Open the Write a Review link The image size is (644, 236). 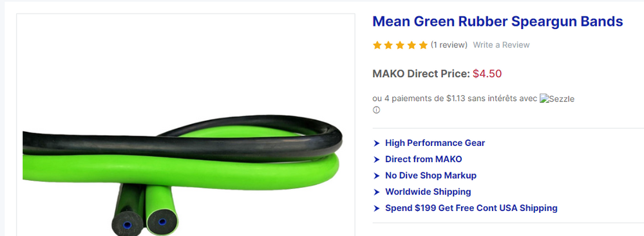(501, 45)
